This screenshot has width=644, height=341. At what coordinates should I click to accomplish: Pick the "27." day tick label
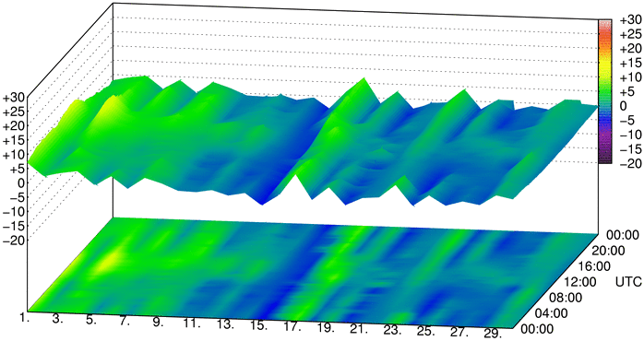click(x=460, y=333)
